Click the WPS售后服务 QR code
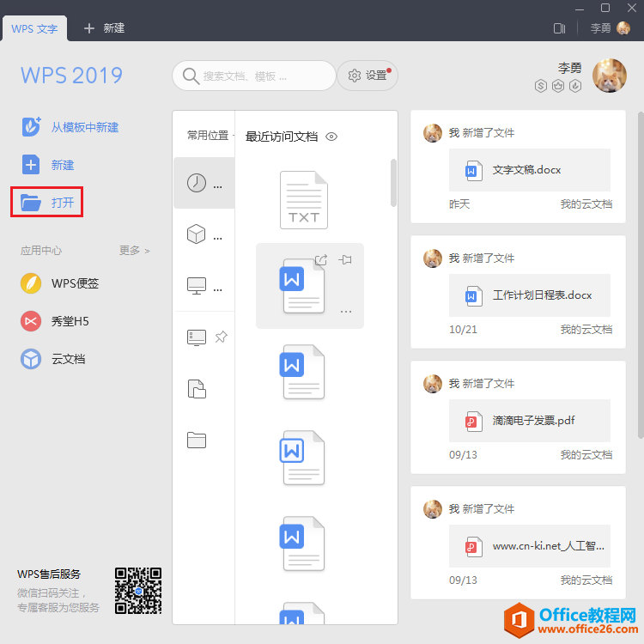644x644 pixels. [138, 591]
